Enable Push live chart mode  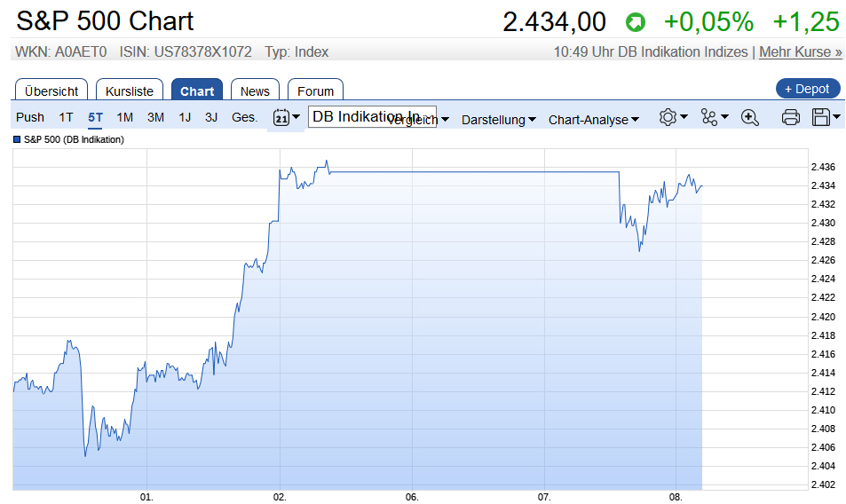pyautogui.click(x=30, y=117)
